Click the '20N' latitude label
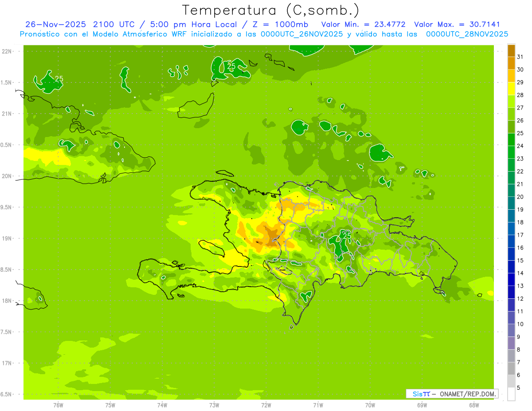Screen dimensions: 532x411 point(8,176)
